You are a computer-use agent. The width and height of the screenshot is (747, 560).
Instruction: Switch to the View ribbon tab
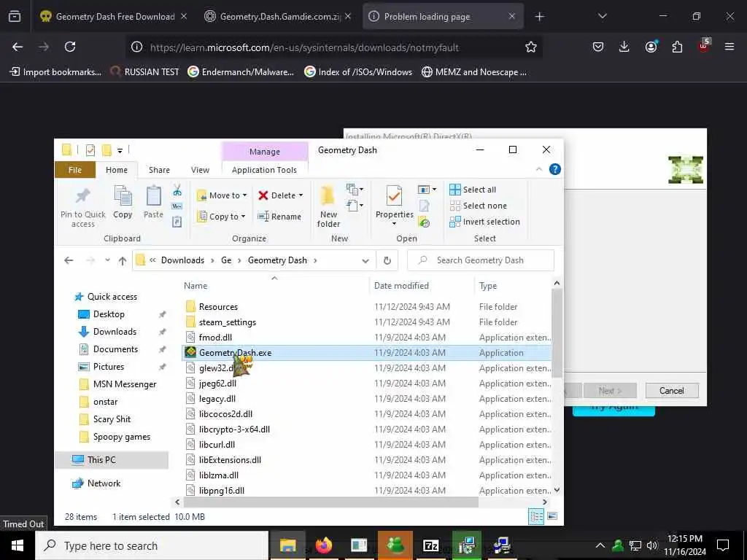click(x=200, y=170)
